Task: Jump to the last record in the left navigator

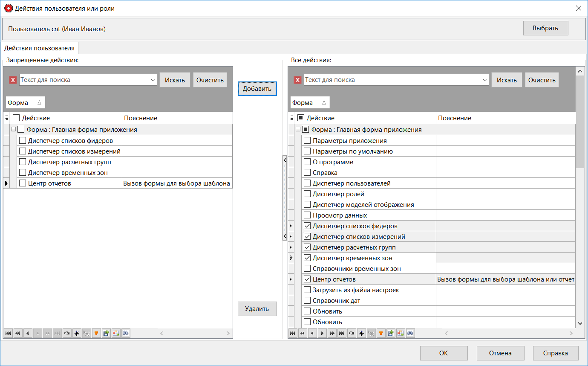Action: [57, 333]
